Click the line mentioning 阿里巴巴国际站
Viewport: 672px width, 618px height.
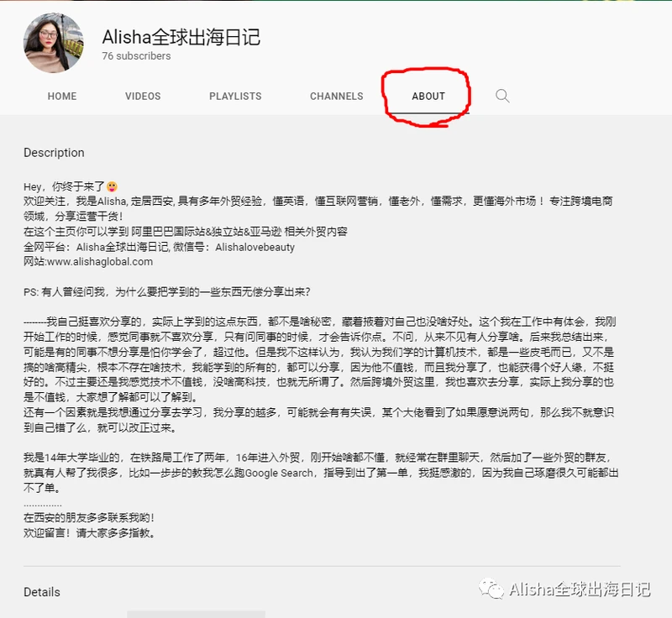pyautogui.click(x=186, y=232)
